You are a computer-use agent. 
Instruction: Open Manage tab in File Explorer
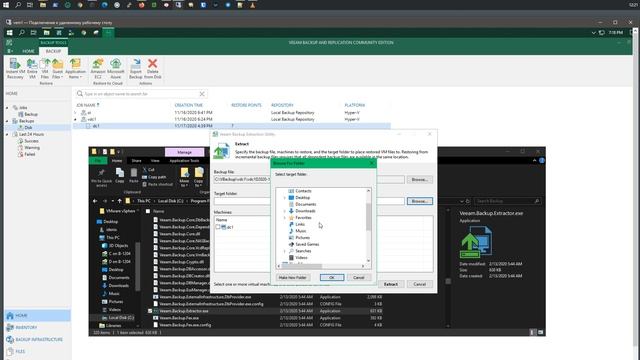[x=184, y=152]
